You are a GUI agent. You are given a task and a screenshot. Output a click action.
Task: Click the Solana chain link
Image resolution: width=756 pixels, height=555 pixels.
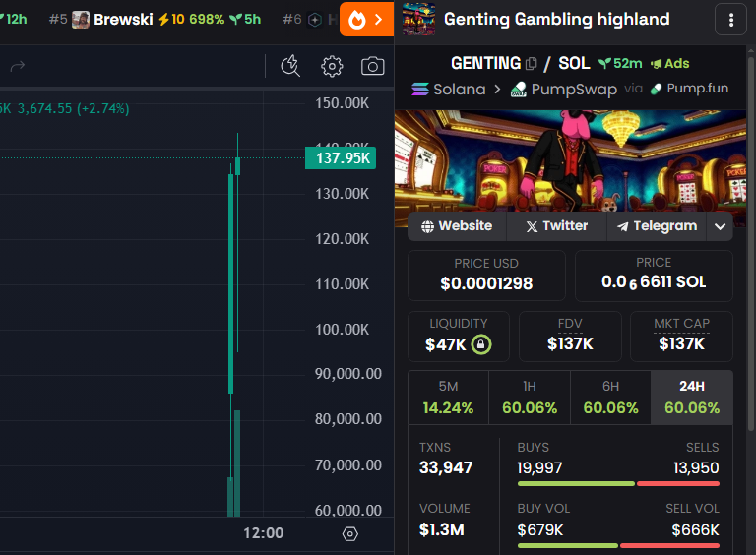[x=449, y=90]
